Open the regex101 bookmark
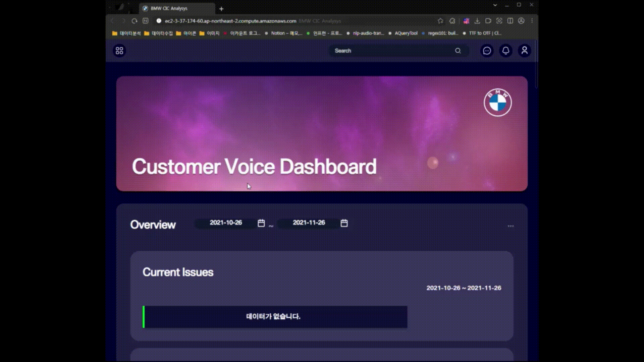 pos(440,33)
